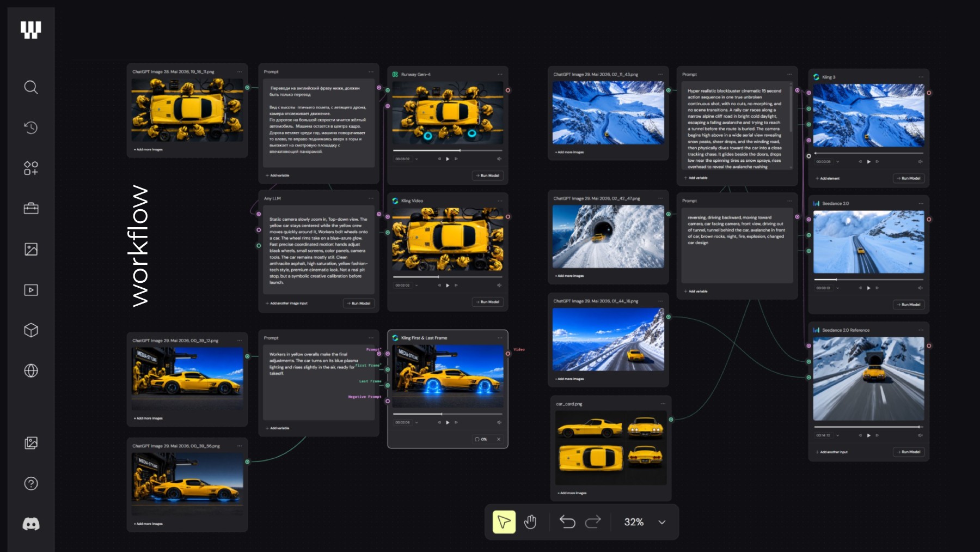Click Add element on Kling 3 node
This screenshot has width=980, height=552.
(x=828, y=178)
